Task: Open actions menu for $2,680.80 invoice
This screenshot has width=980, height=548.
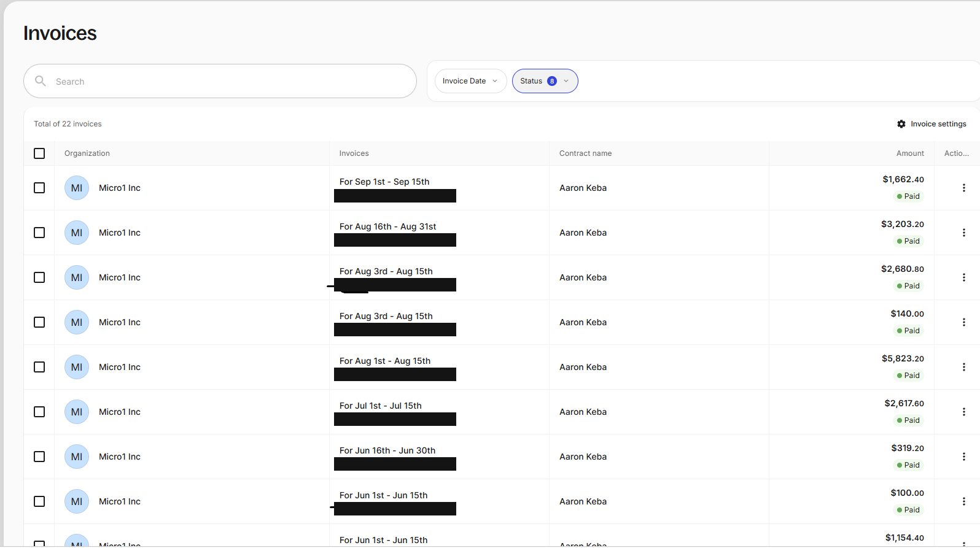Action: 963,277
